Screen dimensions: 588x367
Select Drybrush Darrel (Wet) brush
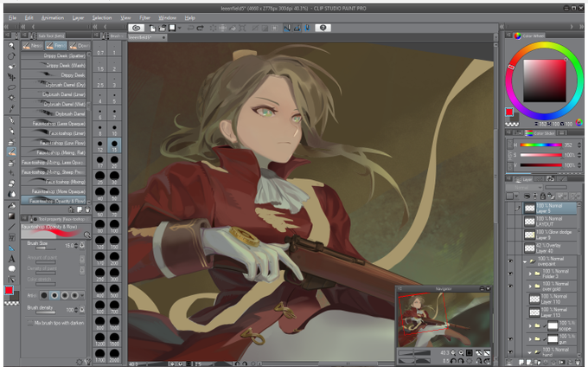[x=54, y=104]
